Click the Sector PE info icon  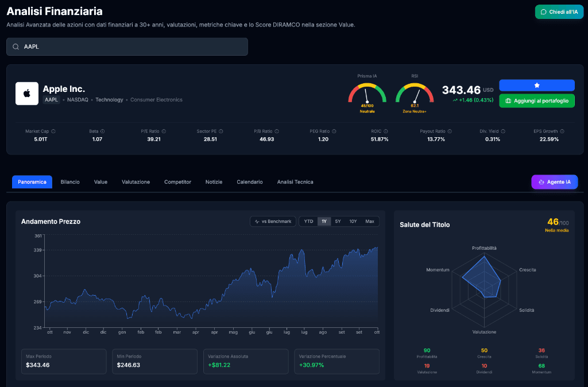[221, 131]
